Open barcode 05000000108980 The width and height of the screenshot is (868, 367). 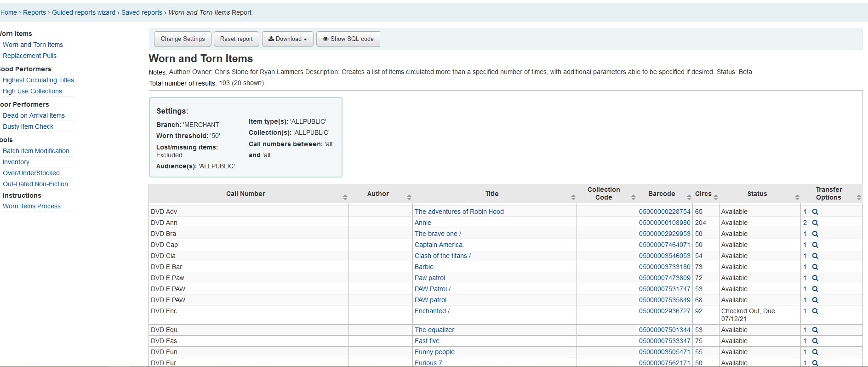[665, 223]
